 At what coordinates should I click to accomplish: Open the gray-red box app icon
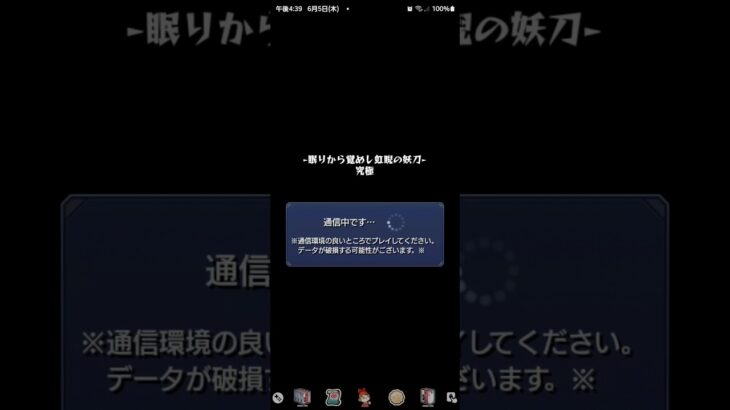point(302,397)
